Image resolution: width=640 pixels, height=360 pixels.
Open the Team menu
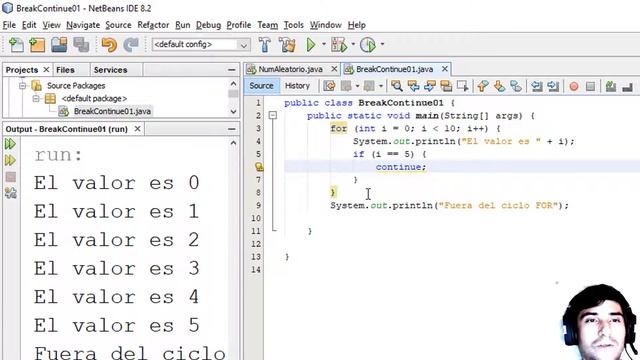[x=267, y=25]
